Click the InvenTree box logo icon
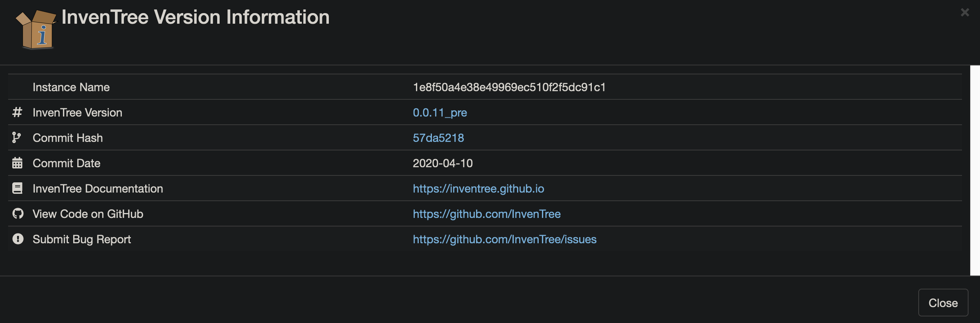980x323 pixels. [35, 31]
